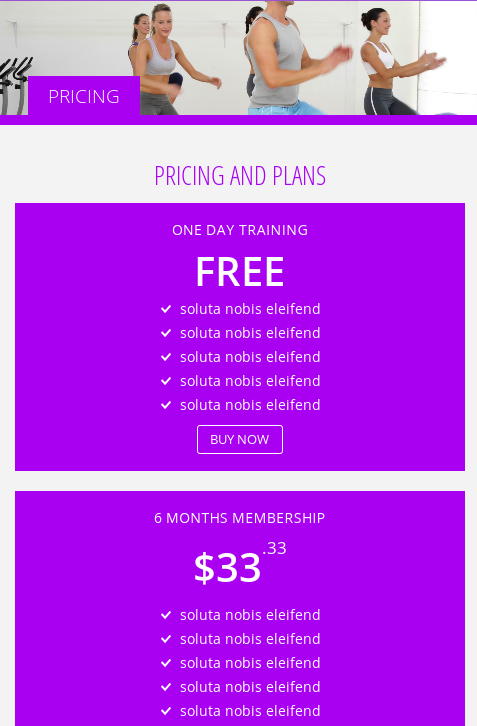
Task: Click third checkmark icon in One Day Training
Action: [x=166, y=357]
